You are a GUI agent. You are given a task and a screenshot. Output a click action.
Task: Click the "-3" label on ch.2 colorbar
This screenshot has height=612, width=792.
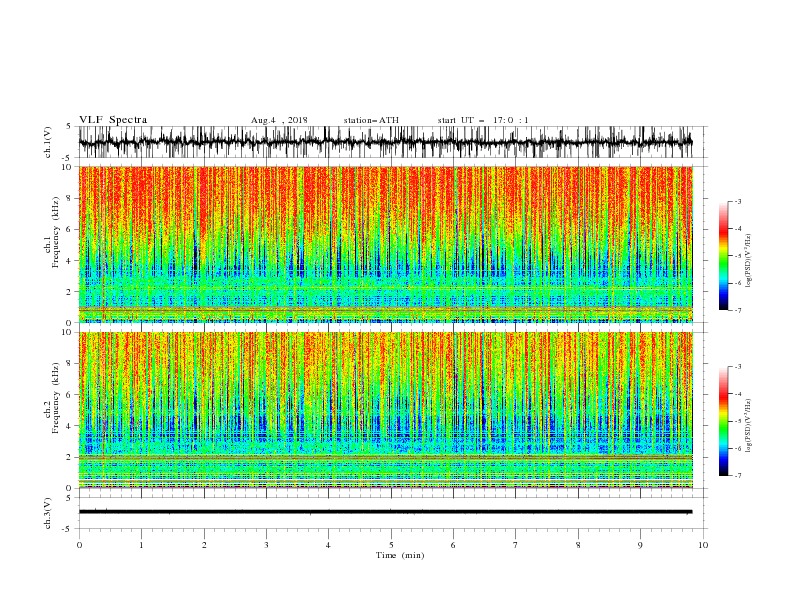click(x=738, y=367)
